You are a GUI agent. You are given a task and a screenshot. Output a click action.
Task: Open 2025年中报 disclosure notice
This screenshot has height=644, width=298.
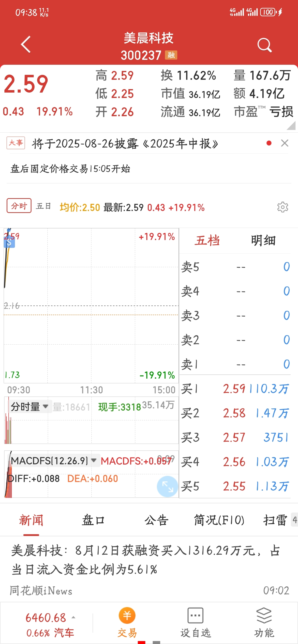point(125,144)
